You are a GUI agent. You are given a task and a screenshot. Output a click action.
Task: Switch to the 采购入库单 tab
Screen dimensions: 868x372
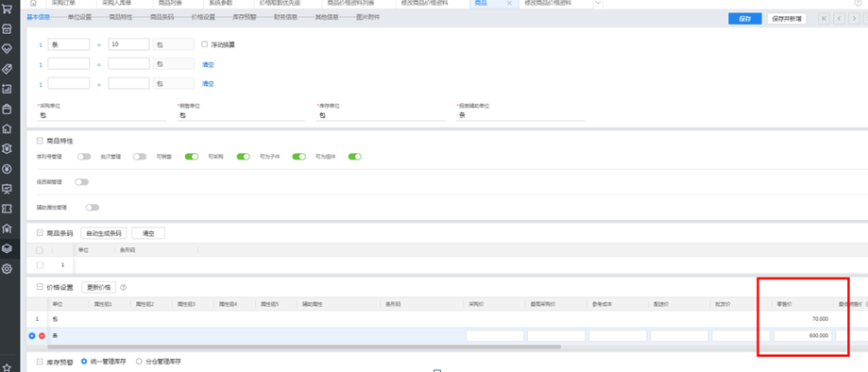pyautogui.click(x=117, y=4)
